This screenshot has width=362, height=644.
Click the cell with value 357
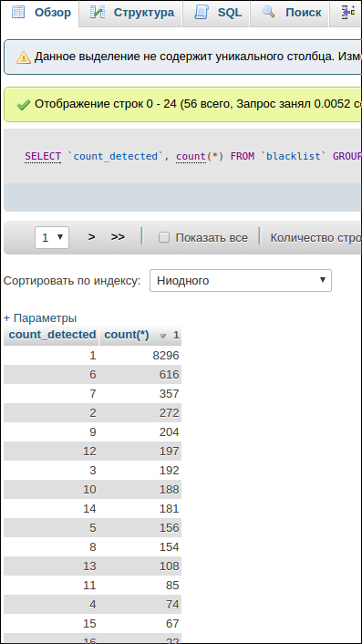click(140, 394)
